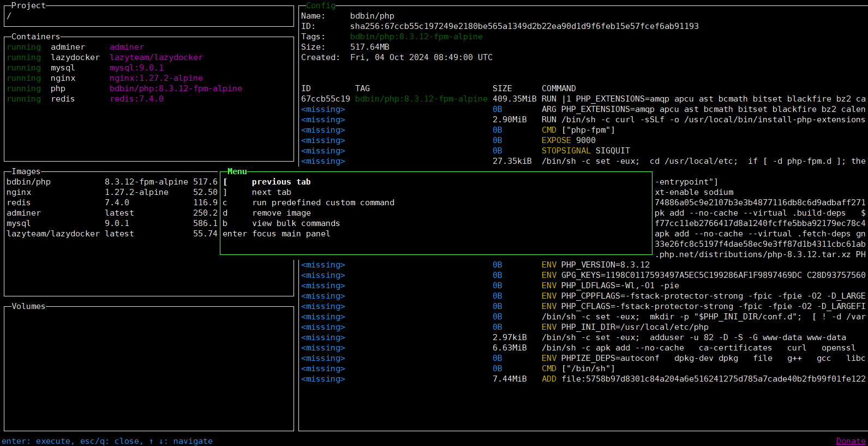Click the redis:7.4.0 container image label
This screenshot has width=868, height=446.
point(136,99)
